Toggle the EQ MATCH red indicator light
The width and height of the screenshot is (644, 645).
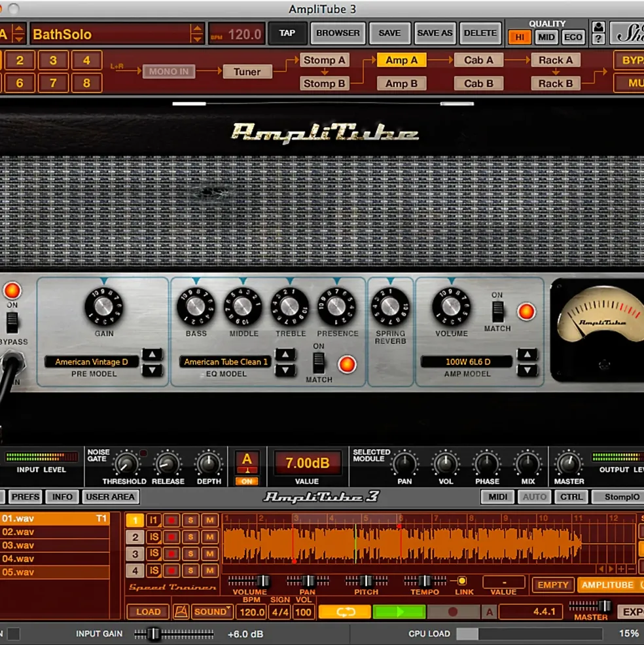347,365
